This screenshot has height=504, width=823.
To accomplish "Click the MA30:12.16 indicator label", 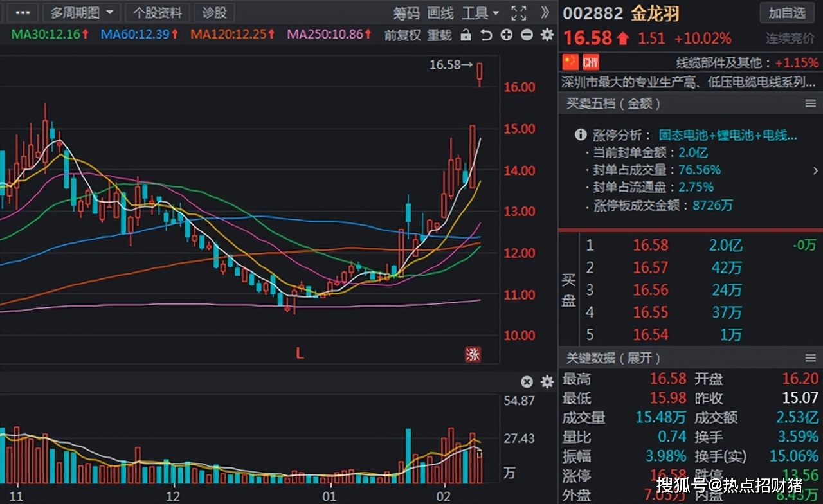I will click(50, 34).
